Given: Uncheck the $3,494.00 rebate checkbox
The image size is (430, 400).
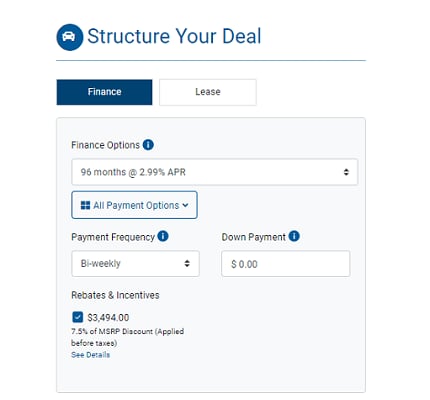Looking at the screenshot, I should [x=77, y=317].
